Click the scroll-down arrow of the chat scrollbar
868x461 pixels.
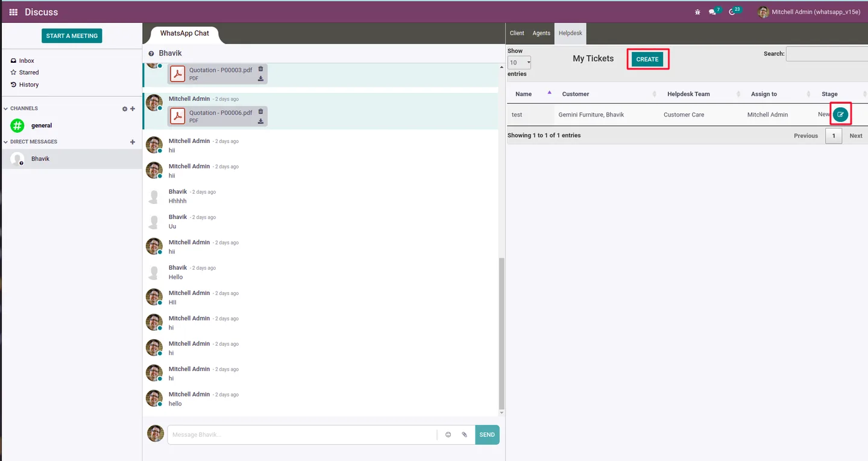[502, 413]
